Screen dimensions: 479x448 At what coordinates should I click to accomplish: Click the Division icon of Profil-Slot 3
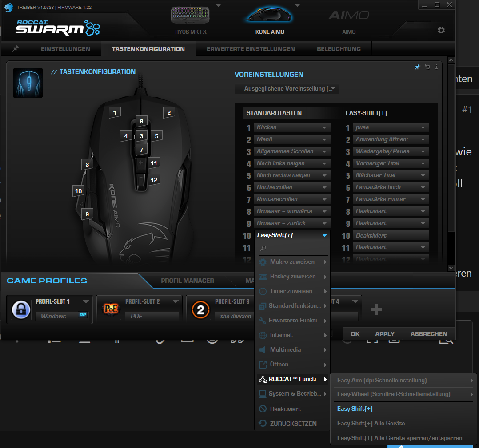coord(200,309)
